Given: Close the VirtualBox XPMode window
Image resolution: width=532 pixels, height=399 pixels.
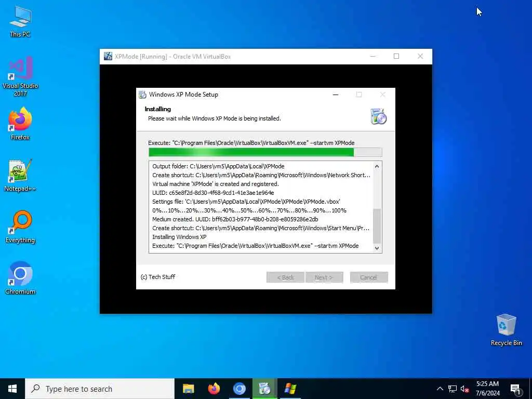Looking at the screenshot, I should tap(420, 56).
